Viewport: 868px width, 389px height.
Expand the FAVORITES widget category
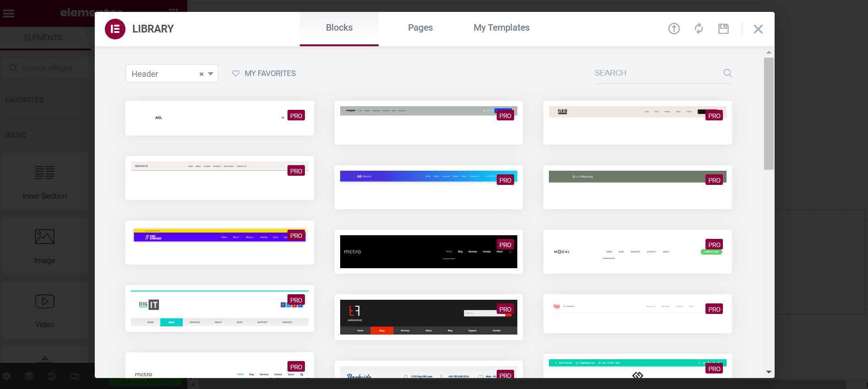point(25,100)
